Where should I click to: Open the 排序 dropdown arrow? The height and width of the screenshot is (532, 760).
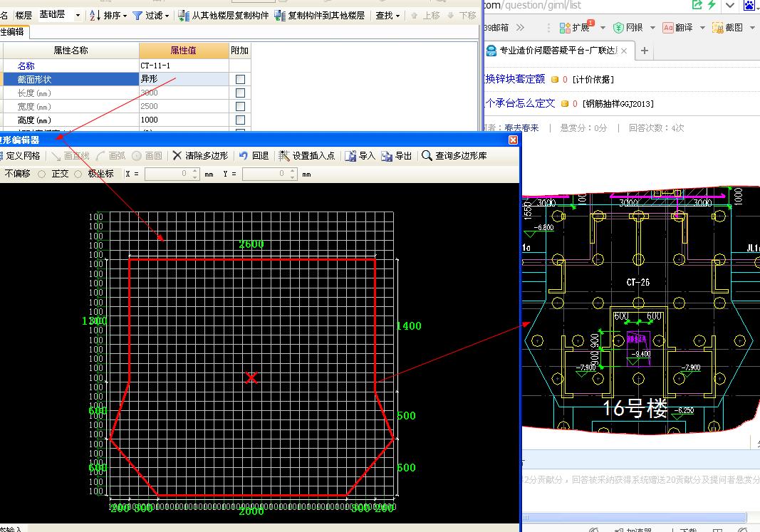[125, 16]
